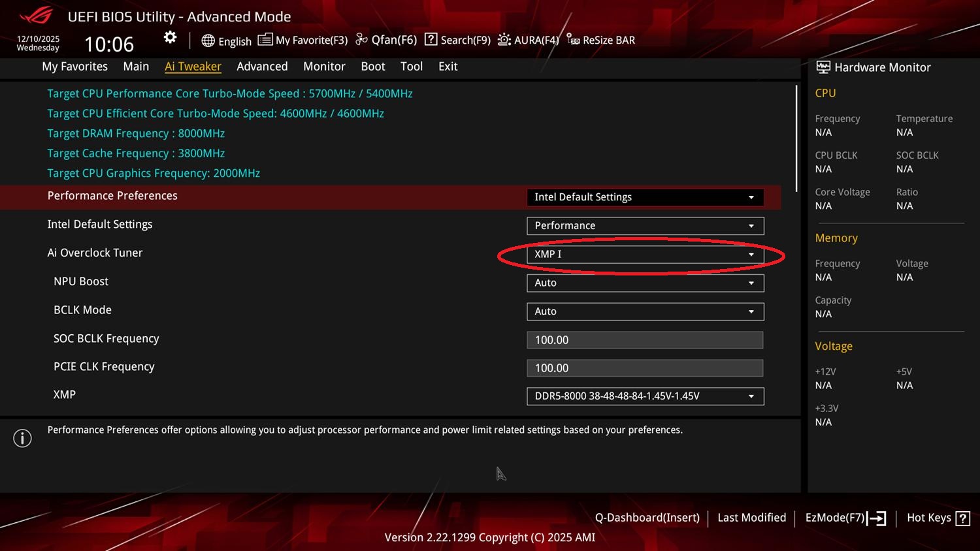This screenshot has width=980, height=551.
Task: Toggle ReSize BAR option
Action: pyautogui.click(x=600, y=40)
